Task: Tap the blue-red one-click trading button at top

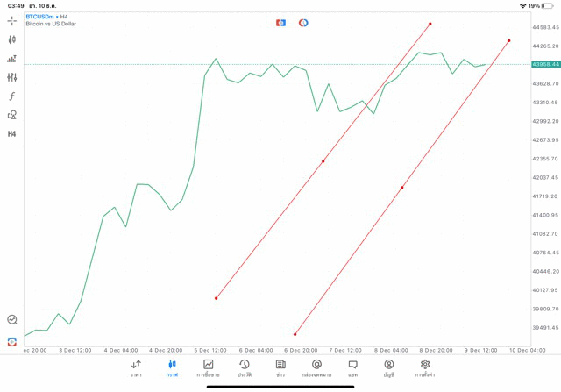Action: [x=280, y=22]
